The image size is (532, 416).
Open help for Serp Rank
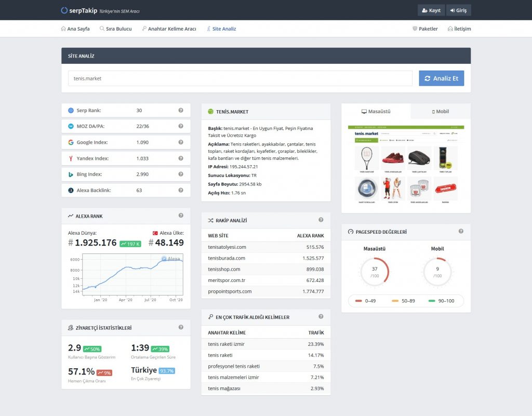click(181, 110)
